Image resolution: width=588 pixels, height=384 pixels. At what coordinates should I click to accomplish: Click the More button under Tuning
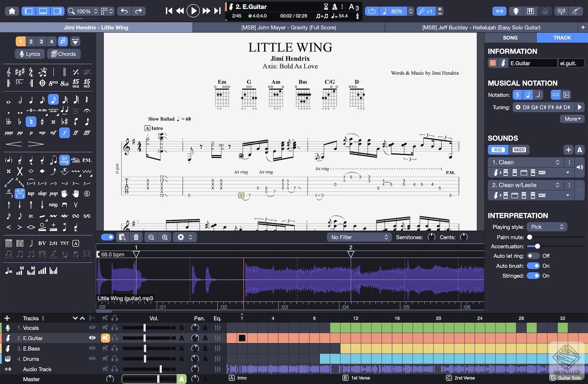(572, 119)
